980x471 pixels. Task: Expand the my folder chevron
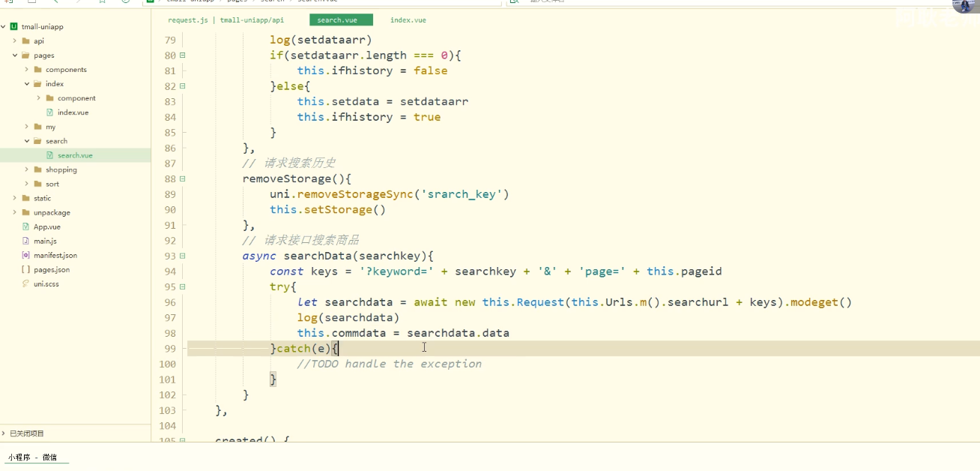(27, 127)
